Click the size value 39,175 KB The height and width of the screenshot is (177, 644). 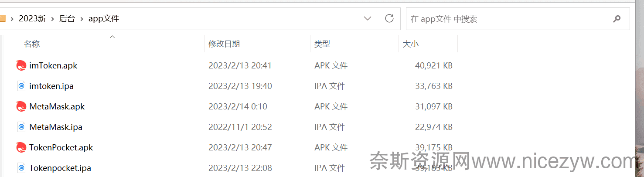(434, 148)
